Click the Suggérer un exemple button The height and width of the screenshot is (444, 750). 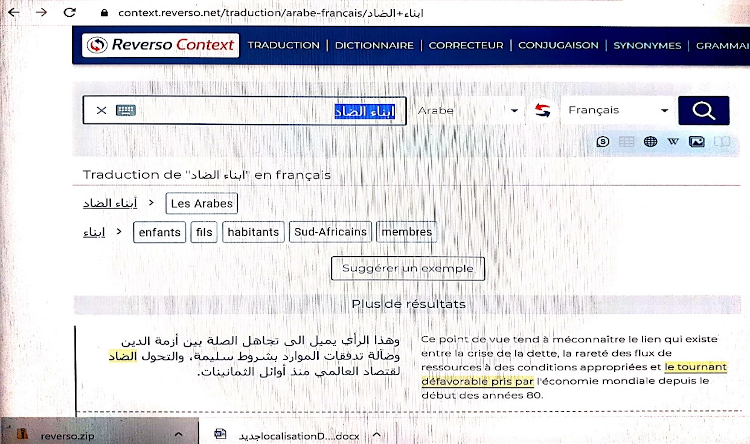[407, 269]
